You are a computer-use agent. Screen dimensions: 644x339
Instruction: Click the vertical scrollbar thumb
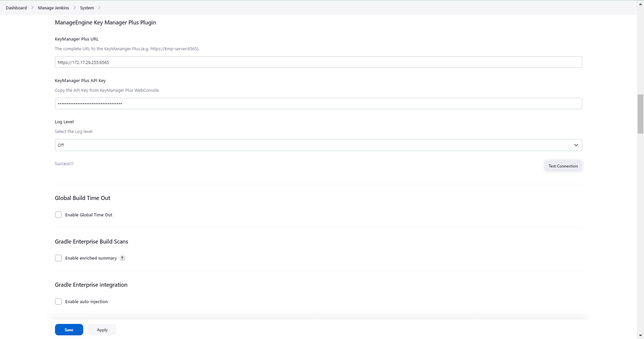640,114
